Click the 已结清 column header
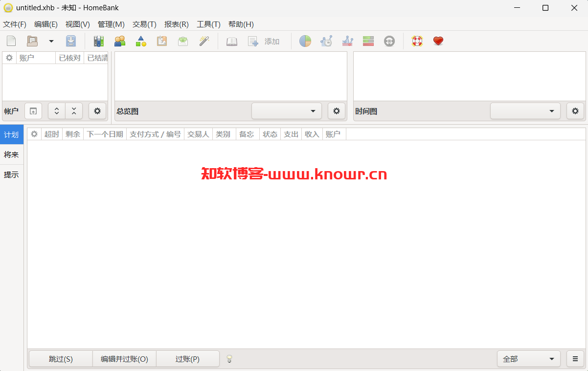 tap(96, 58)
